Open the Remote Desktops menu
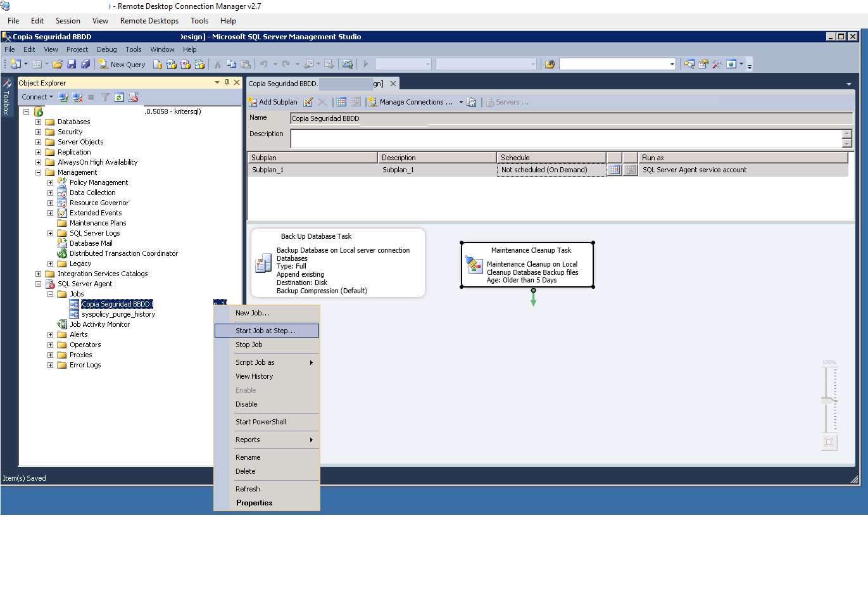The width and height of the screenshot is (868, 608). [149, 21]
